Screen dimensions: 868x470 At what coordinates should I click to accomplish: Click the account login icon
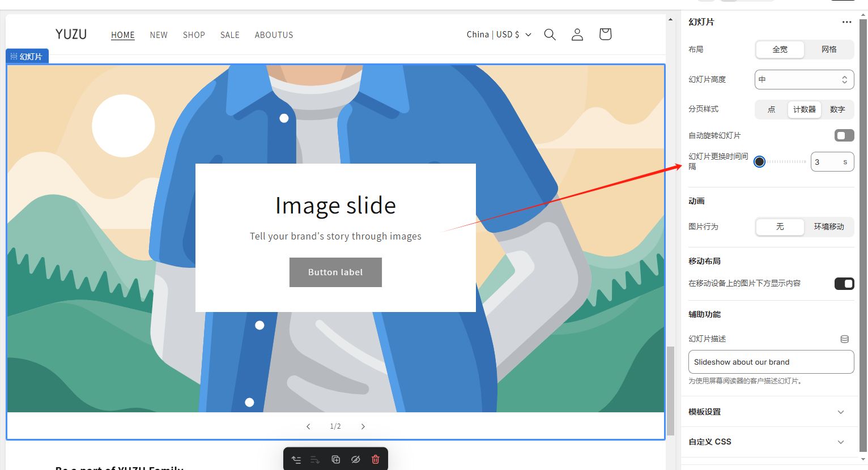pyautogui.click(x=577, y=35)
